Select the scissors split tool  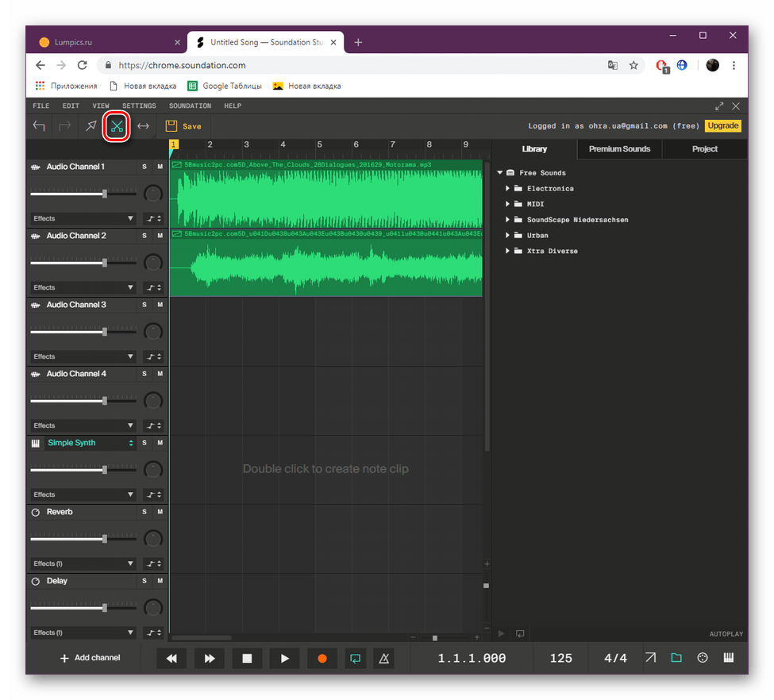pos(116,125)
